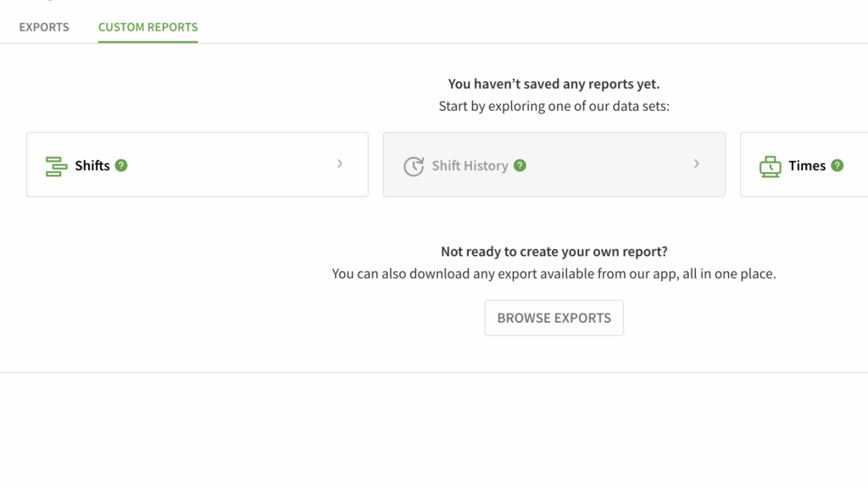Expand the Shifts card chevron arrow
Viewport: 868px width, 488px height.
pyautogui.click(x=340, y=164)
